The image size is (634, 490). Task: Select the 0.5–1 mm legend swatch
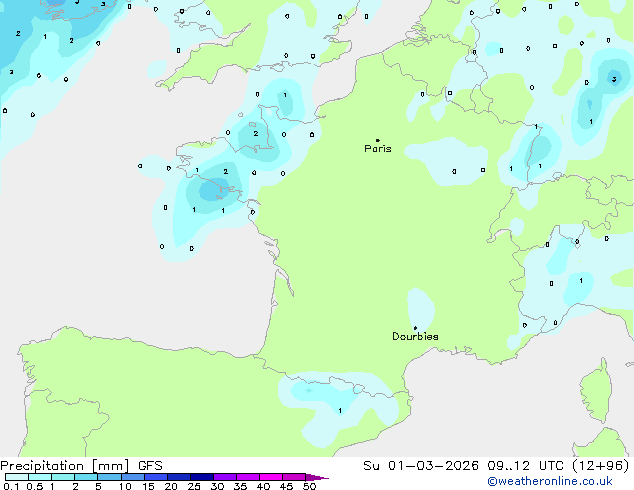pos(40,477)
